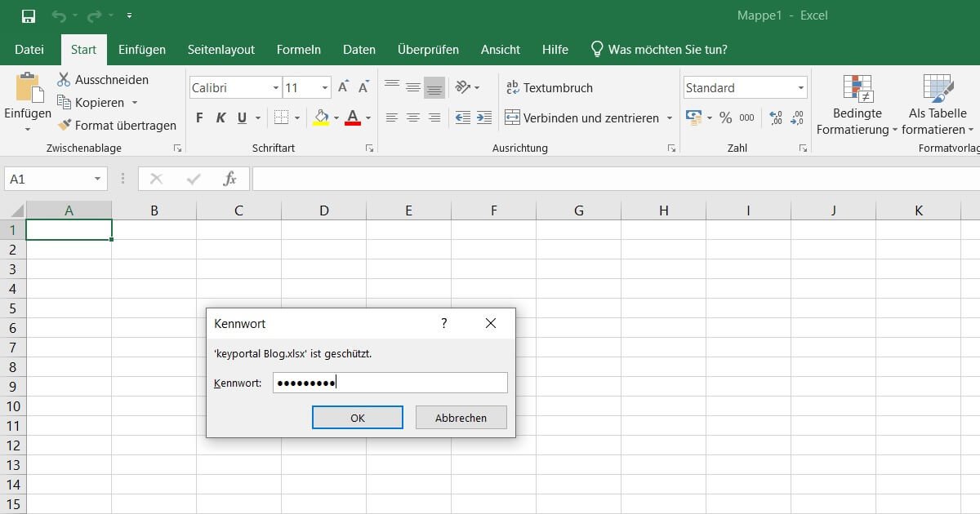980x514 pixels.
Task: Expand the Kopieren dropdown arrow
Action: click(135, 103)
